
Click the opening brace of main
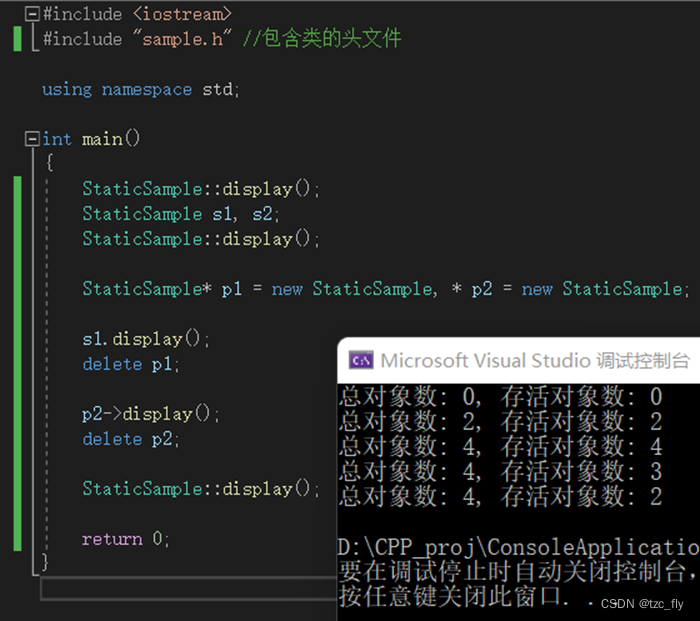pos(50,163)
